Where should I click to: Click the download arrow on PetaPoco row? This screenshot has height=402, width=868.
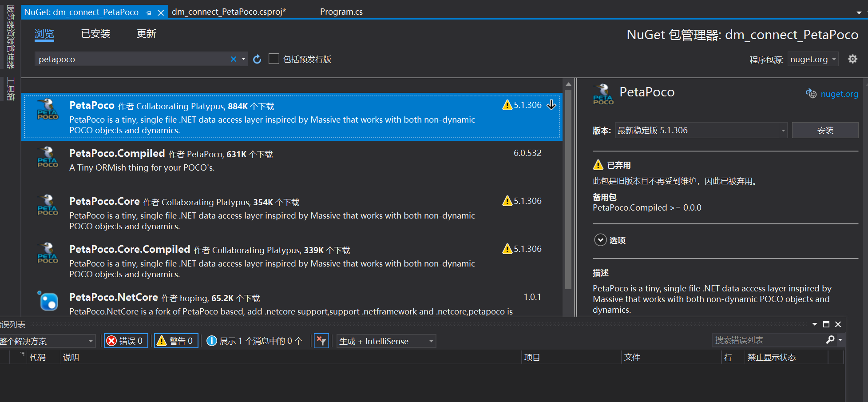coord(551,105)
